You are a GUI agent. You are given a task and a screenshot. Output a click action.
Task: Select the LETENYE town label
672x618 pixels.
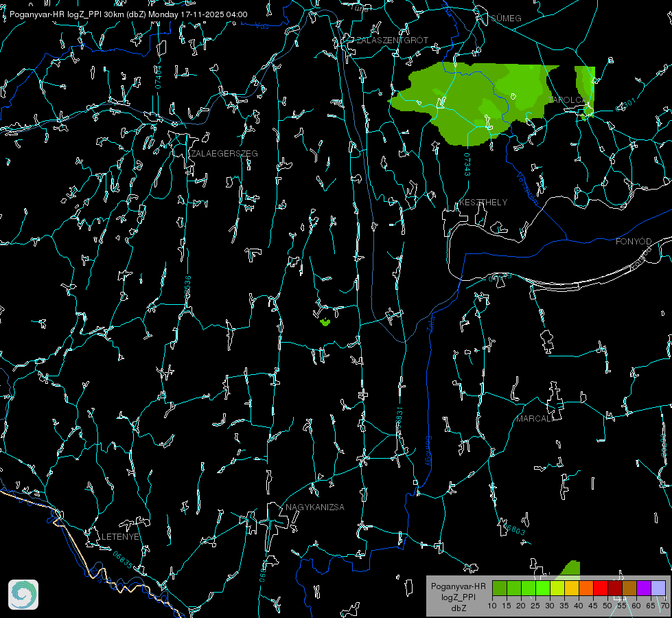pyautogui.click(x=120, y=536)
